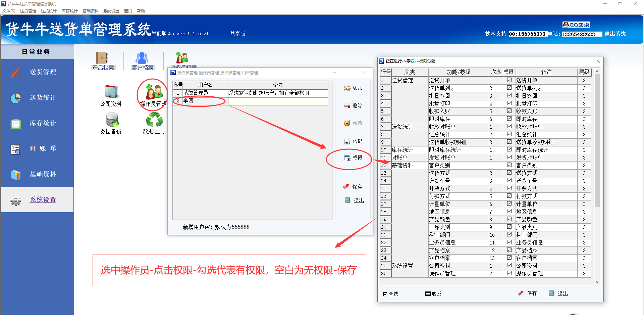The width and height of the screenshot is (644, 315).
Task: Open the 库存统计 menu bar item
Action: tap(70, 11)
